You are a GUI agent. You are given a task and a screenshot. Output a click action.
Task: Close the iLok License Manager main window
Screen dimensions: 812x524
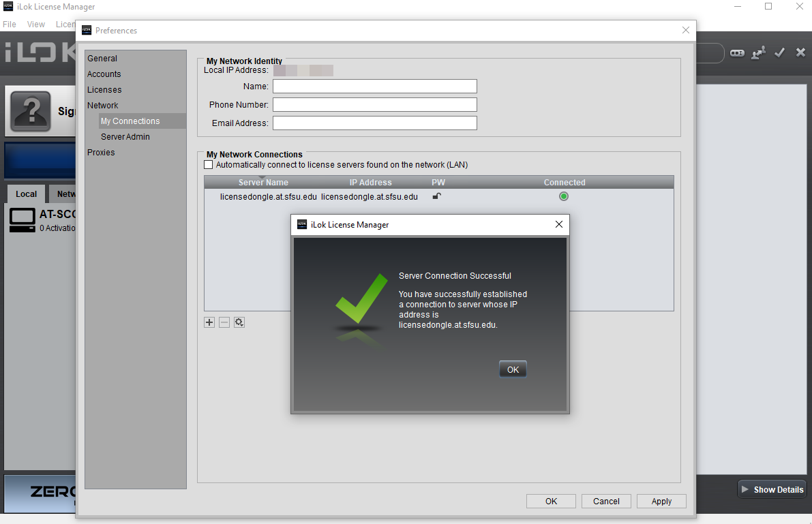800,7
